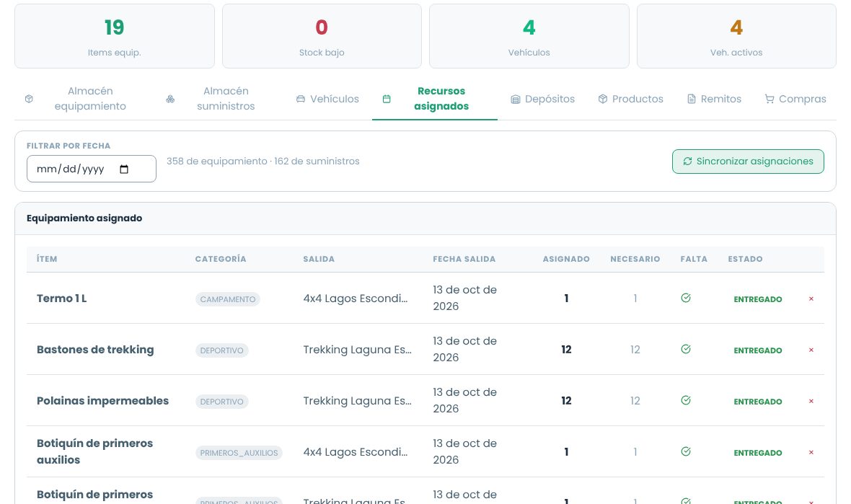
Task: Click the ASIGNADO column header
Action: (566, 259)
